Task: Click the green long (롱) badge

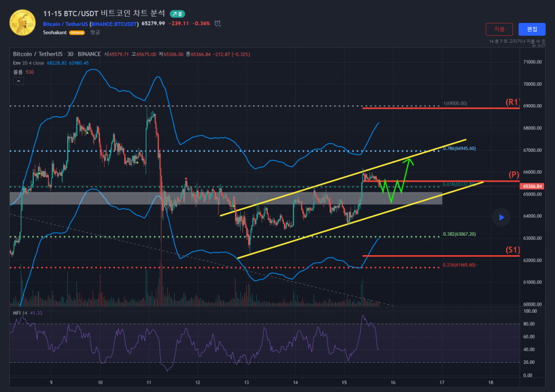Action: (177, 13)
